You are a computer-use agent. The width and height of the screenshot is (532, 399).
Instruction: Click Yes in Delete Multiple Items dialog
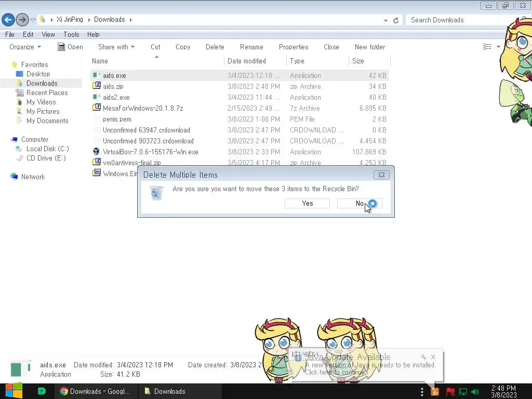pos(307,203)
